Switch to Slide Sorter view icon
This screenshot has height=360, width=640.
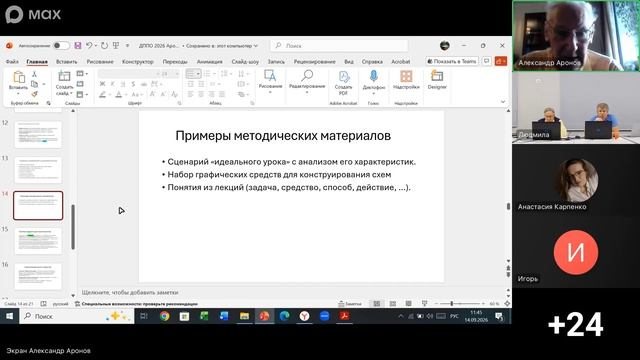[x=393, y=304]
